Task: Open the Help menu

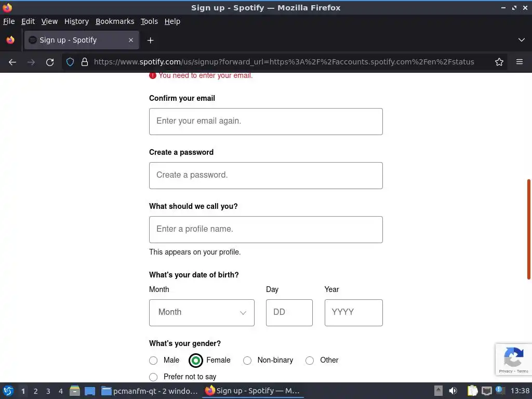Action: pos(172,21)
